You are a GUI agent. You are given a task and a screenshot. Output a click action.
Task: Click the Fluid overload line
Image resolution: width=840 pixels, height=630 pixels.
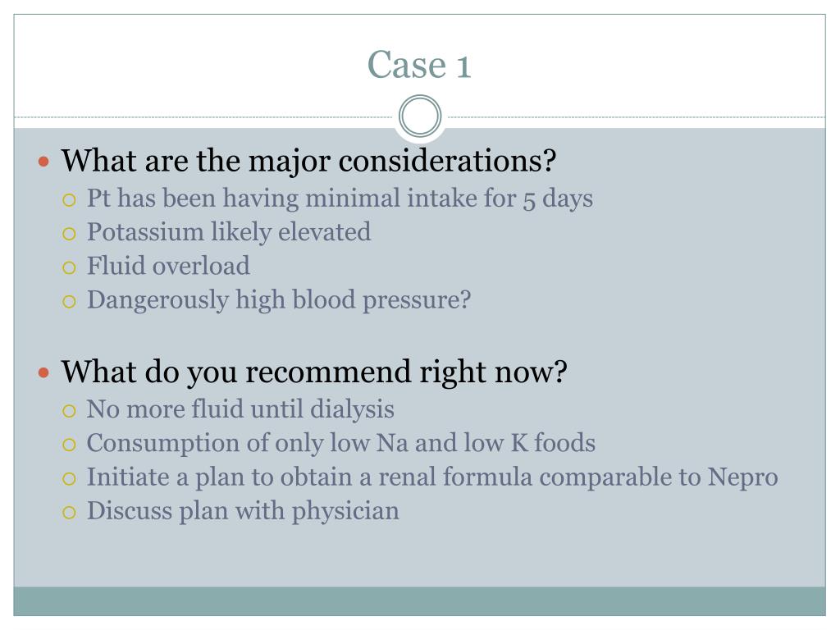(168, 266)
